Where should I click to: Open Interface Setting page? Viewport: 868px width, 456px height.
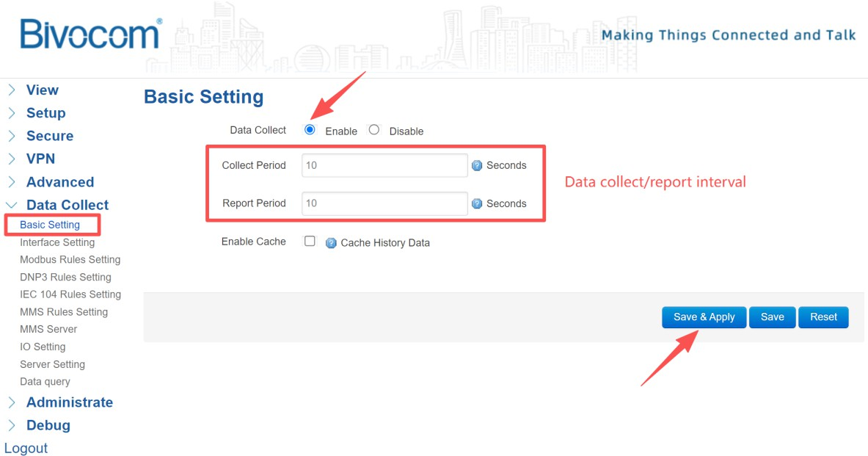(57, 242)
